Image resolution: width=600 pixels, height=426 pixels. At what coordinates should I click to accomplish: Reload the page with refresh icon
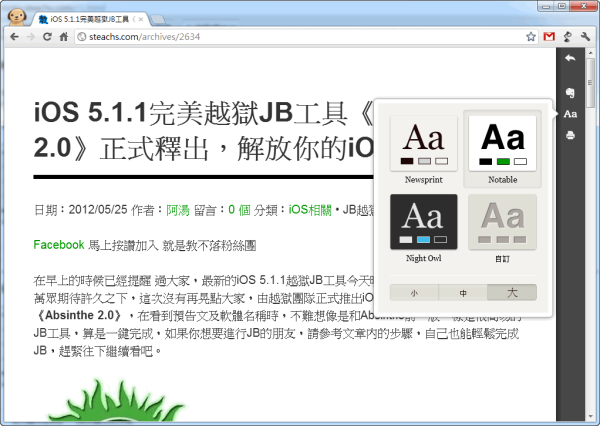click(47, 37)
